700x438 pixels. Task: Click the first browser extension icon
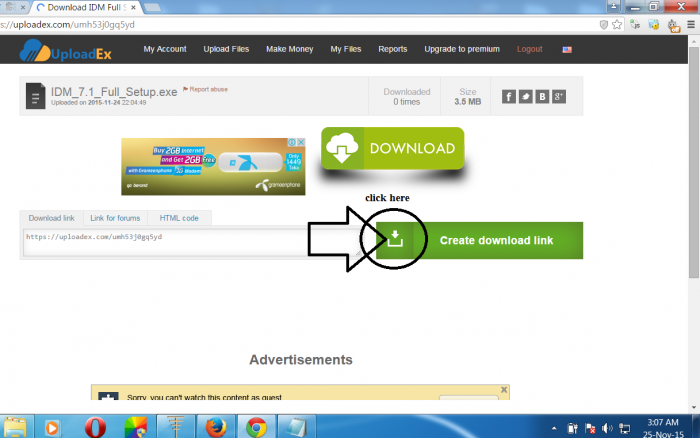tap(635, 25)
